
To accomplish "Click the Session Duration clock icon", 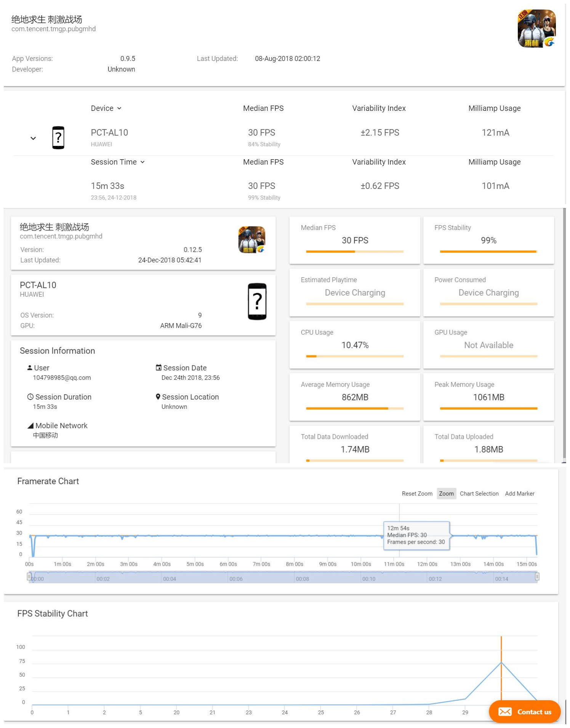I will point(30,397).
